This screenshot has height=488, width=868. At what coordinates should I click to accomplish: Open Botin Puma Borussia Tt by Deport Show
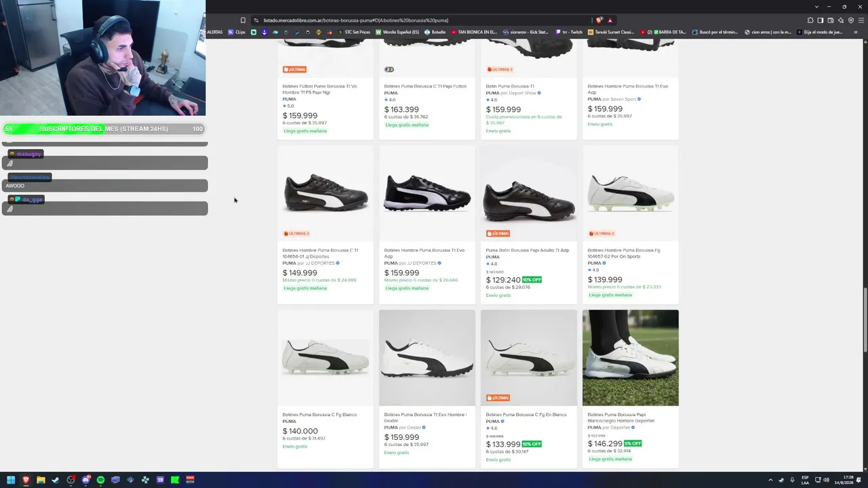(x=510, y=86)
